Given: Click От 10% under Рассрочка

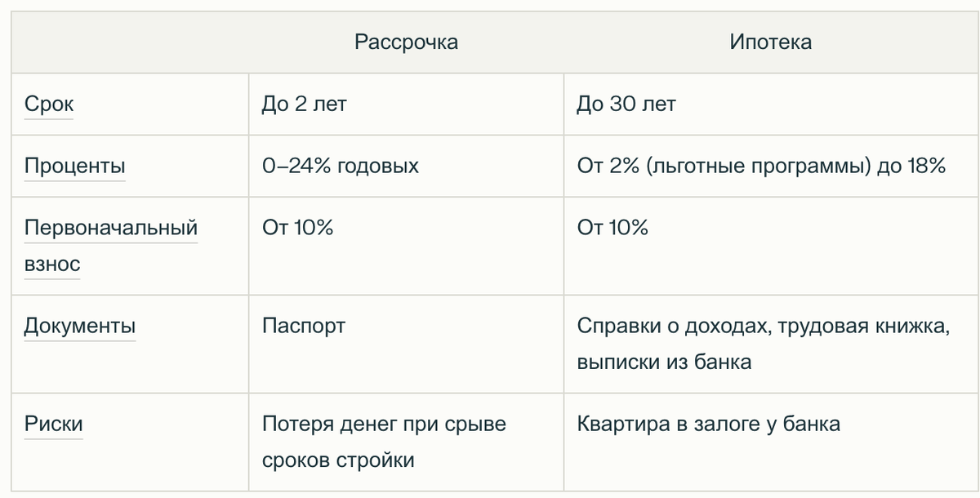Looking at the screenshot, I should coord(297,228).
